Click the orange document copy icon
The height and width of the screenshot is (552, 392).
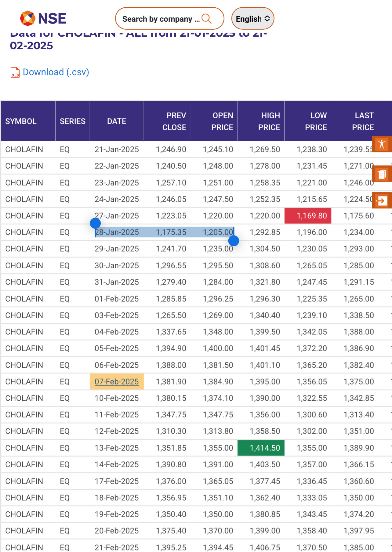[382, 174]
